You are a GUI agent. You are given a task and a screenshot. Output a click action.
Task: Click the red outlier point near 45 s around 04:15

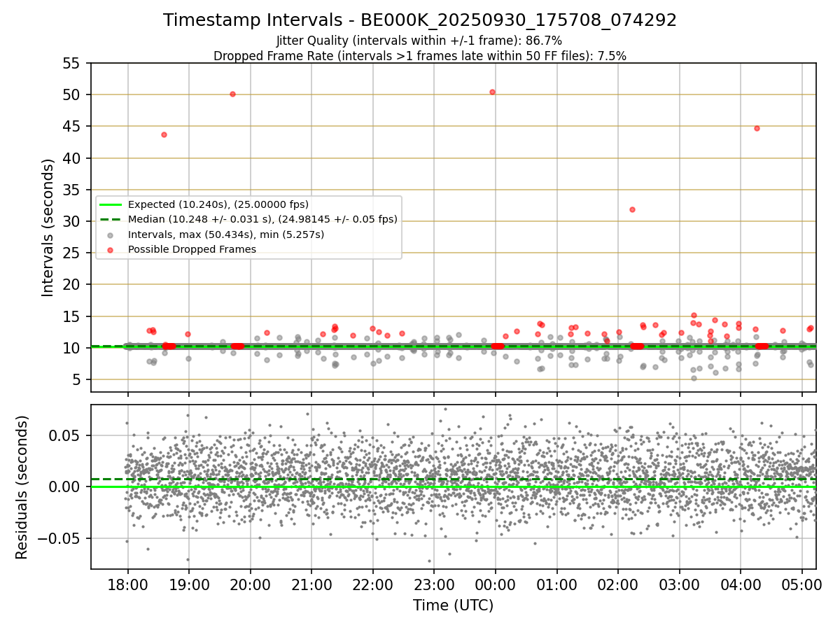(x=757, y=128)
